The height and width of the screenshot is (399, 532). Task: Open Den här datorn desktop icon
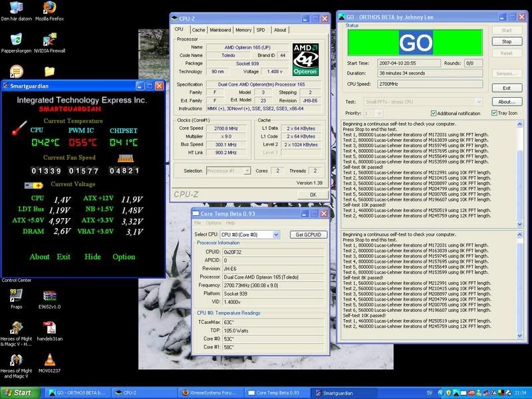pyautogui.click(x=16, y=11)
